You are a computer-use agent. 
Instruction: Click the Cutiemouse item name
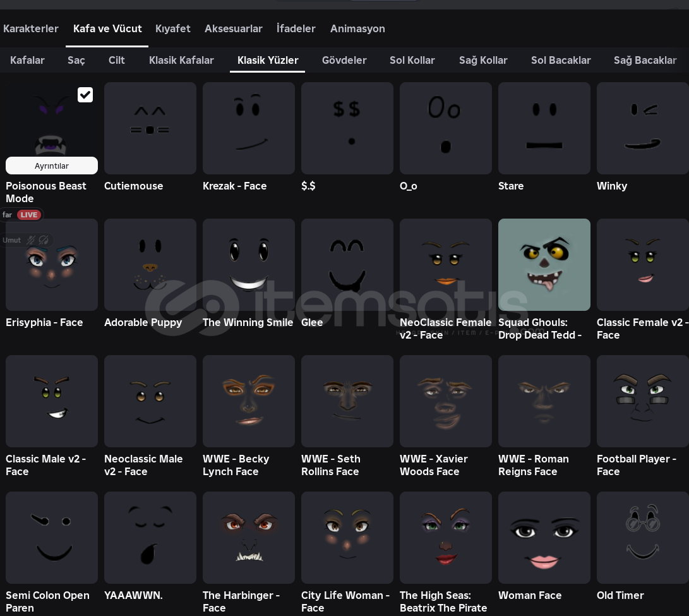tap(133, 186)
